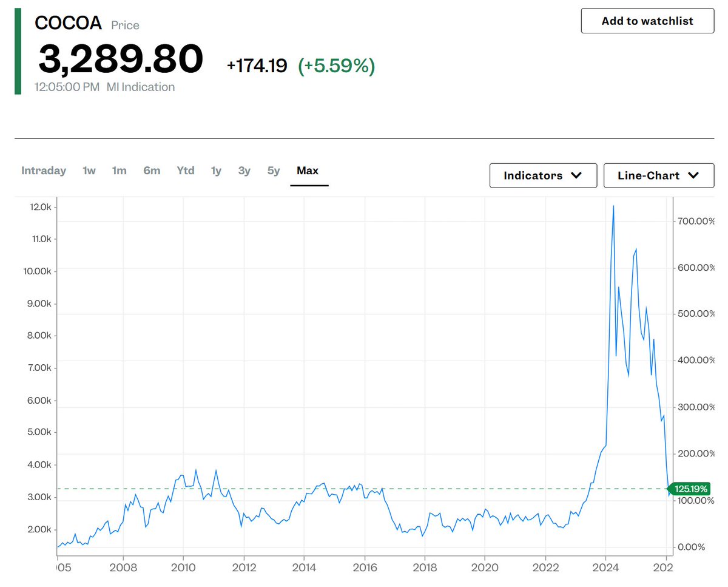Click the 3,289.80 price value
Screen dimensions: 728x587
pos(121,59)
